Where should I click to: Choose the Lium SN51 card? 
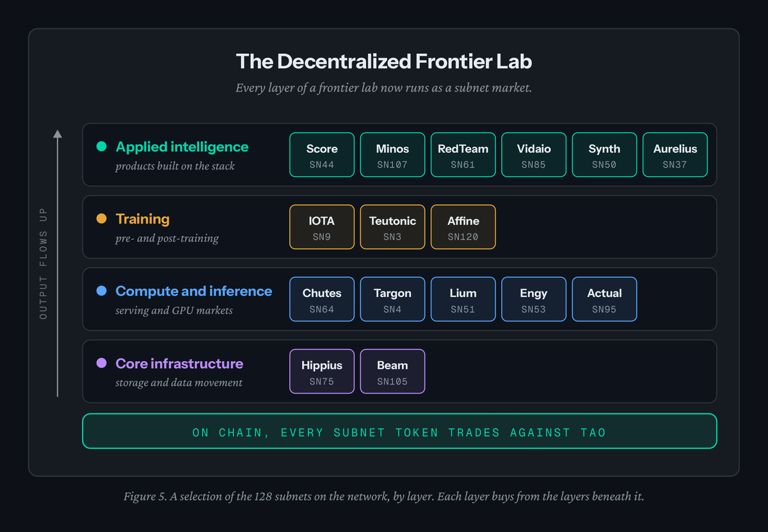463,300
